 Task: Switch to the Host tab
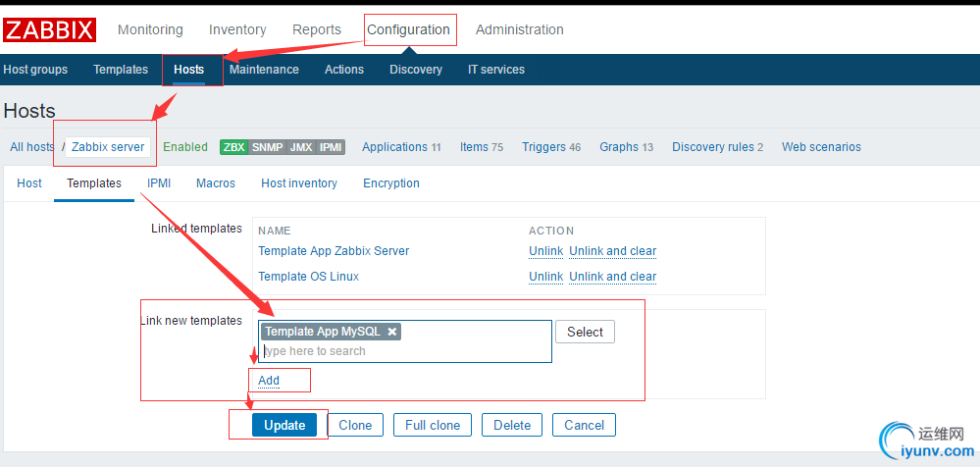[x=29, y=183]
